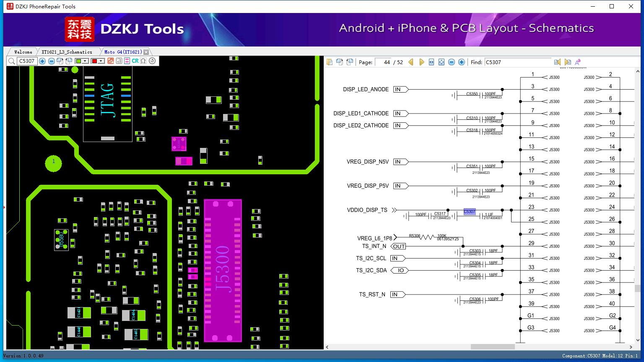Screen dimensions: 644x362
Task: Click the pink equal-bars icon
Action: (127, 61)
